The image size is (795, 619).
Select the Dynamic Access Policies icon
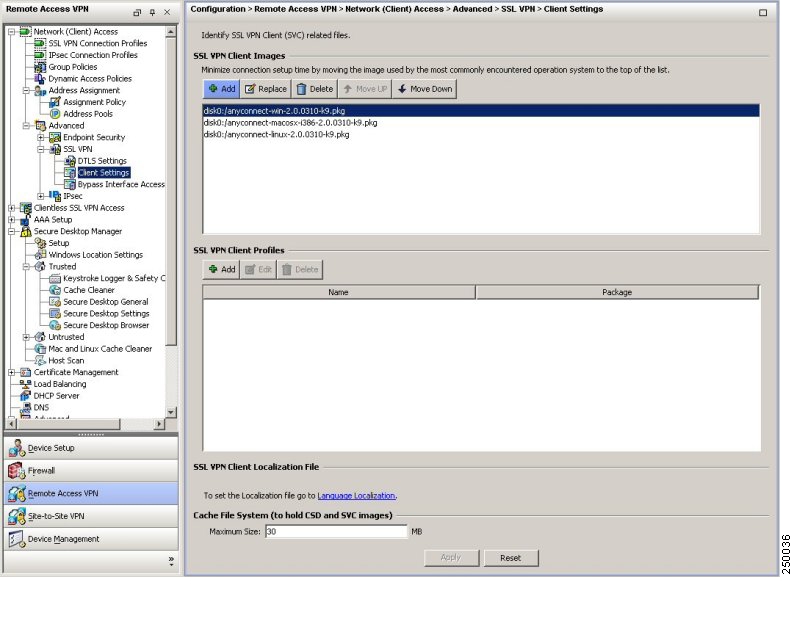[40, 79]
